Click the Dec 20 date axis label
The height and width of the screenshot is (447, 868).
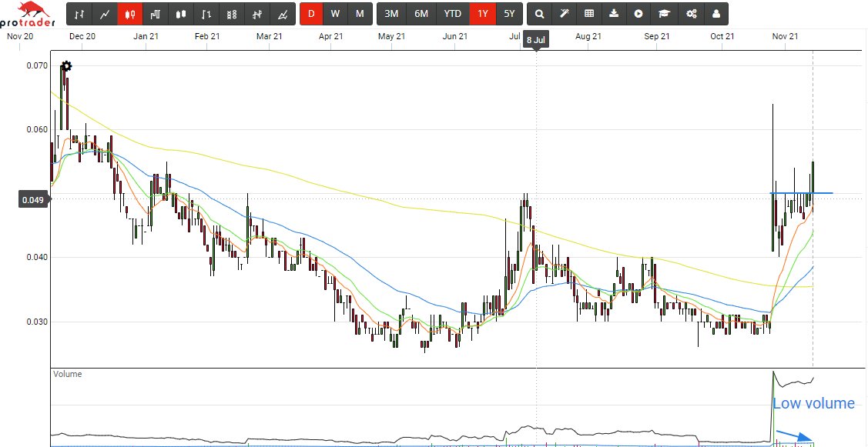click(82, 36)
